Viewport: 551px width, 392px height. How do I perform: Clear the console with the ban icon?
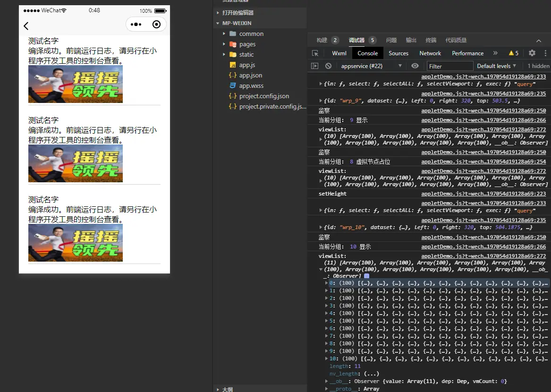click(328, 66)
